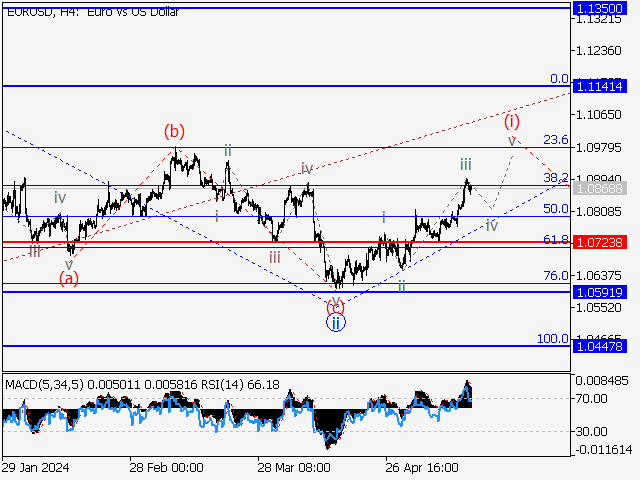Image resolution: width=640 pixels, height=480 pixels.
Task: Click the 0.0 Fibonacci level label
Action: point(559,78)
